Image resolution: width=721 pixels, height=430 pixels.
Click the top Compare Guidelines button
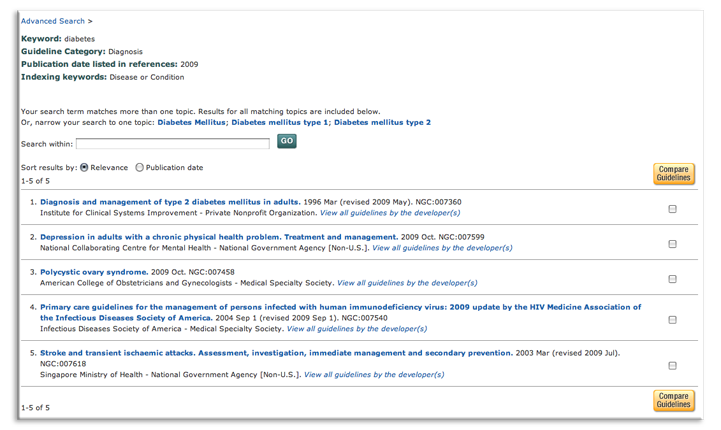(x=672, y=174)
